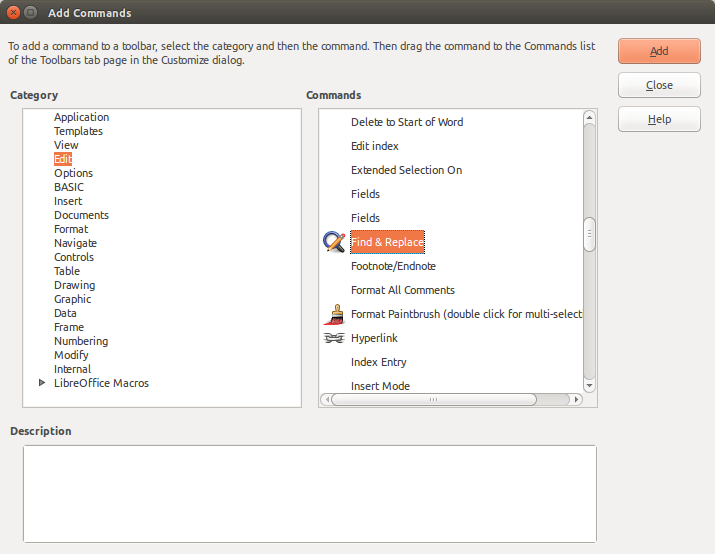Click inside the Description text box

309,493
